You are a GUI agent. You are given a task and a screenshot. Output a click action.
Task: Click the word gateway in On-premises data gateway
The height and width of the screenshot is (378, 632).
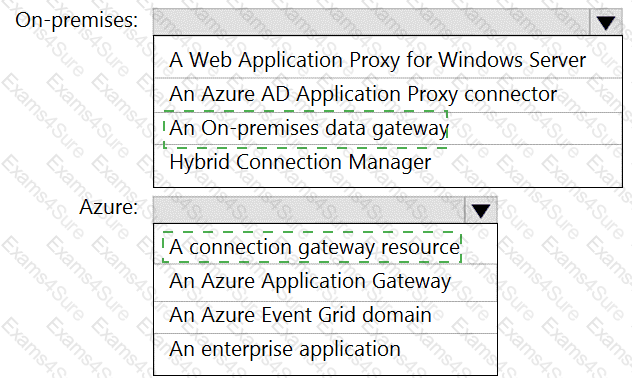(410, 129)
